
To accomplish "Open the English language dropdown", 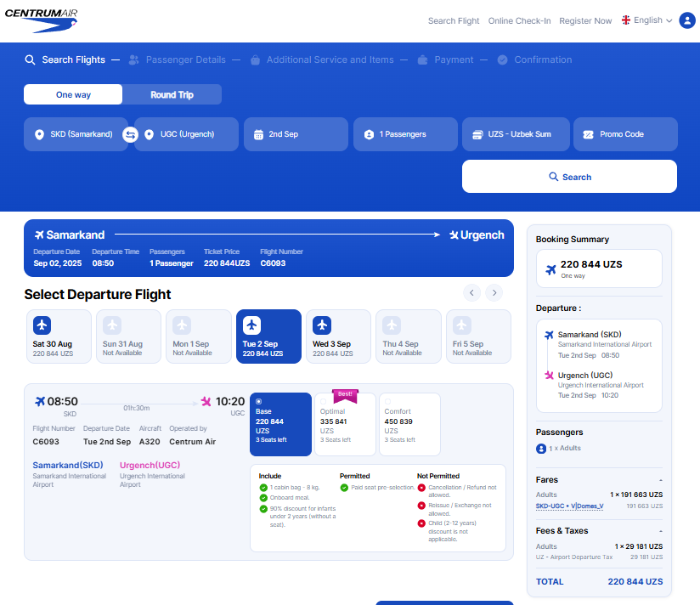I will click(x=647, y=20).
